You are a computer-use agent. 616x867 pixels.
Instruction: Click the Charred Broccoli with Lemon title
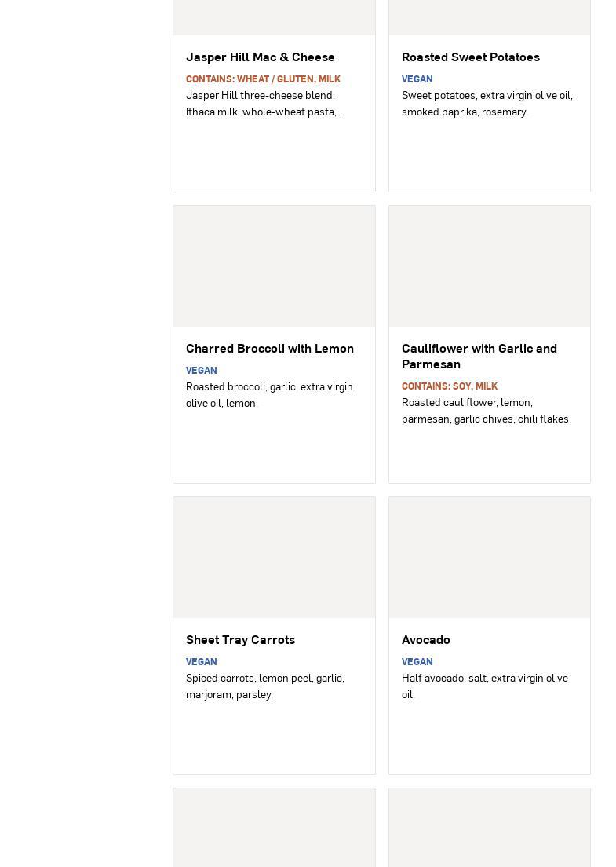(x=269, y=349)
